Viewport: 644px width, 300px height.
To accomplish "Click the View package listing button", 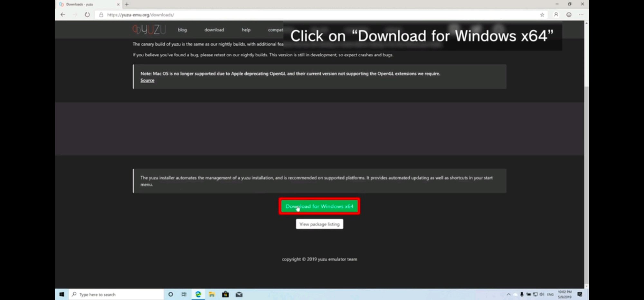I will pos(319,224).
